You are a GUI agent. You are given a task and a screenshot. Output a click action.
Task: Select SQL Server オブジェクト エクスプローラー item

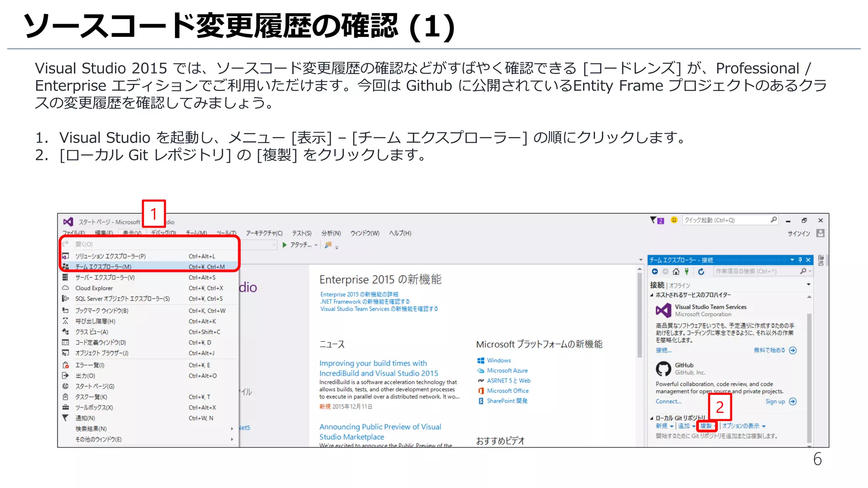(148, 299)
